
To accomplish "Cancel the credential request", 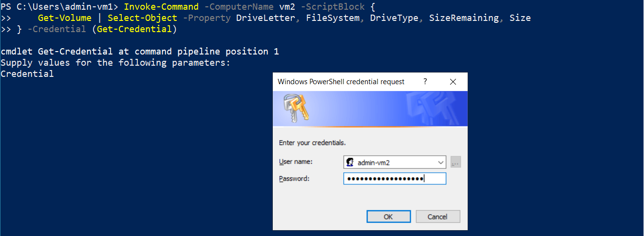I will [437, 217].
